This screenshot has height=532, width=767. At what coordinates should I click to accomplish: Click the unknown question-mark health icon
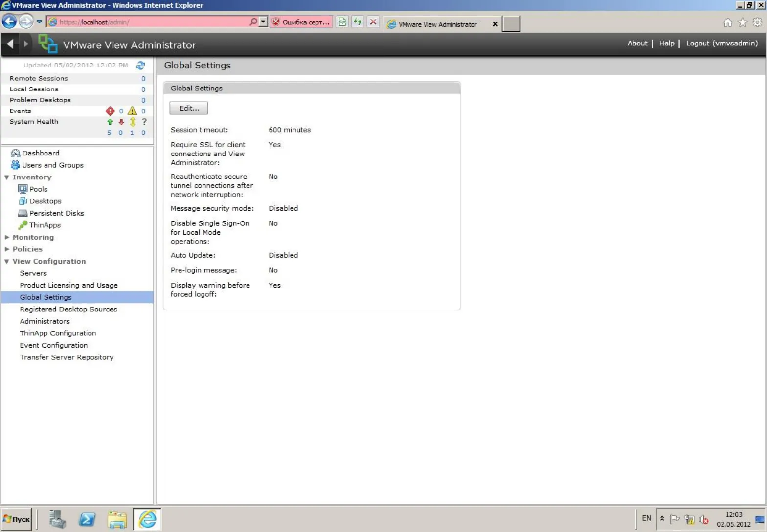coord(144,122)
